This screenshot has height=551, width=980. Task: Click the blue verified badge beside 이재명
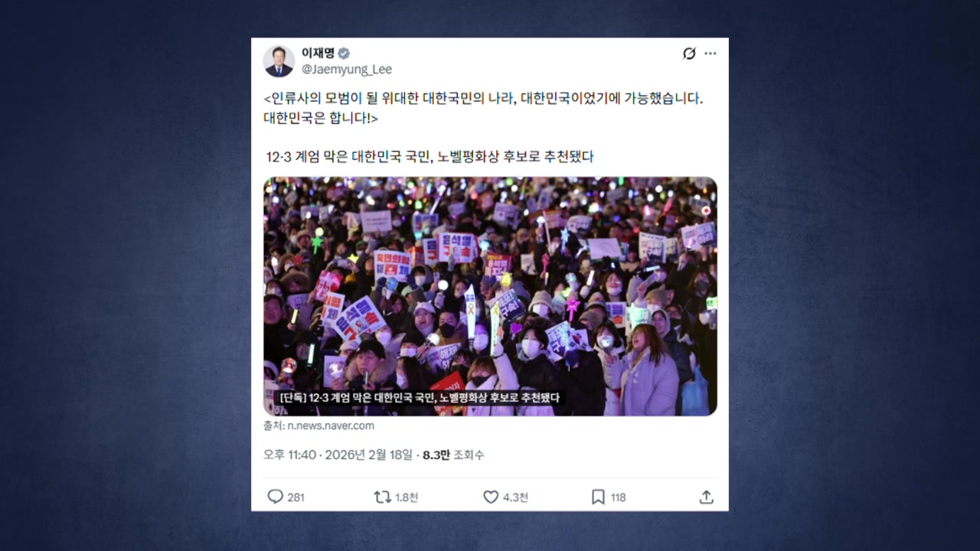coord(345,53)
